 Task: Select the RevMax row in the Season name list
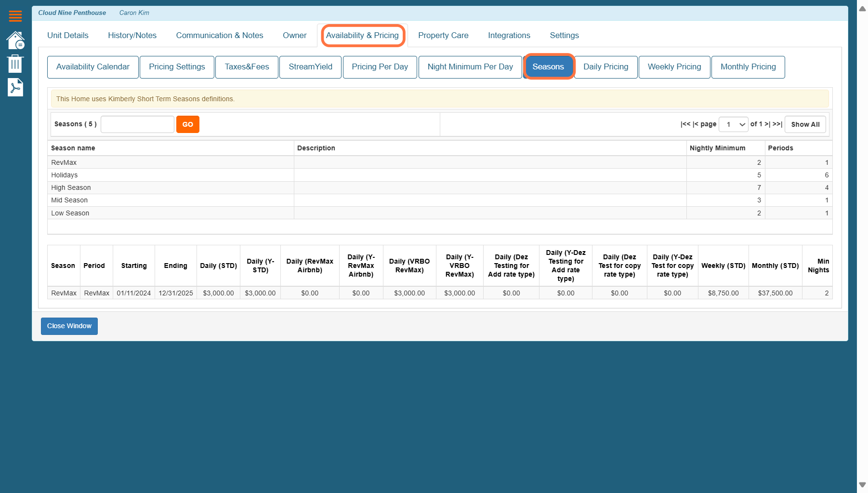(x=440, y=162)
